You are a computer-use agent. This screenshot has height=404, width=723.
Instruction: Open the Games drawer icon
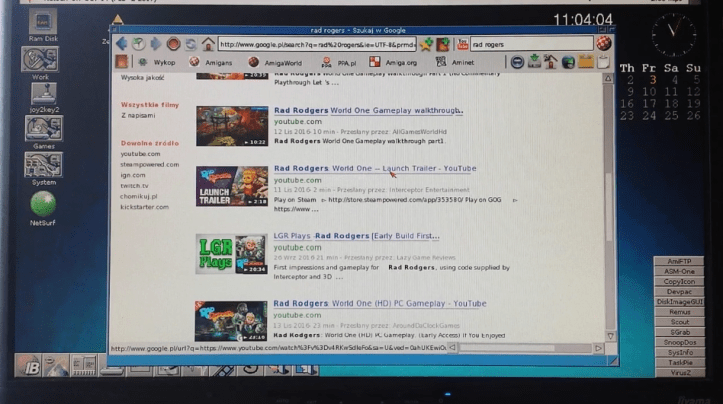tap(43, 129)
